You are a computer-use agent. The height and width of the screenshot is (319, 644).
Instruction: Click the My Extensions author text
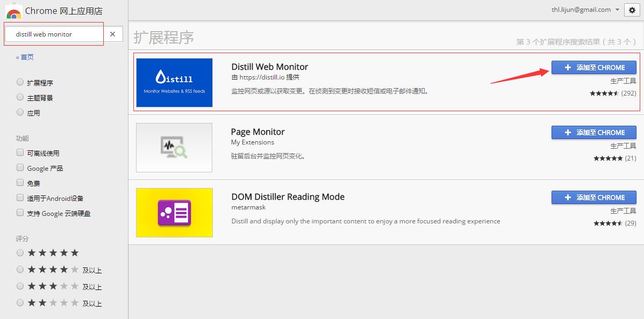(252, 142)
